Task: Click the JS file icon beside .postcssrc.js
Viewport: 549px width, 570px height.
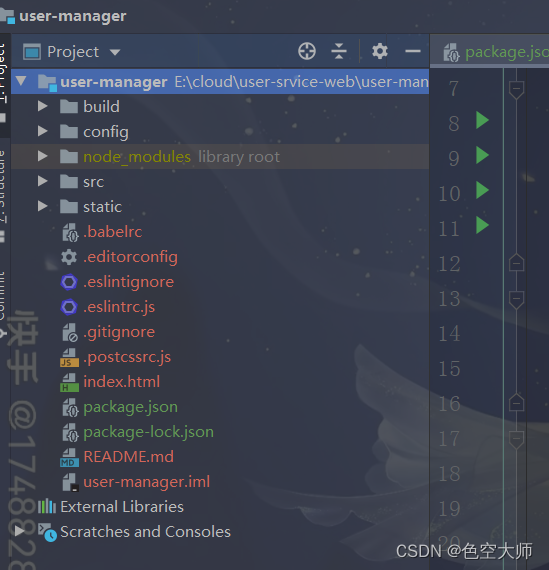Action: (x=69, y=357)
